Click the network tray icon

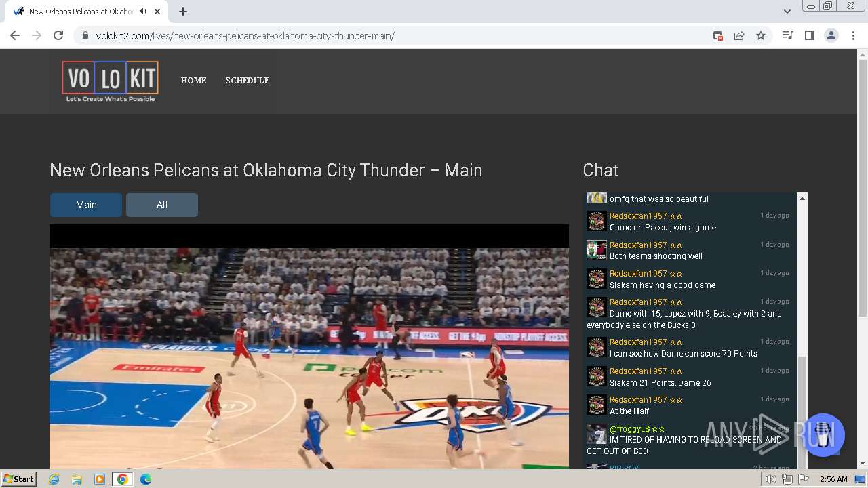pos(787,479)
